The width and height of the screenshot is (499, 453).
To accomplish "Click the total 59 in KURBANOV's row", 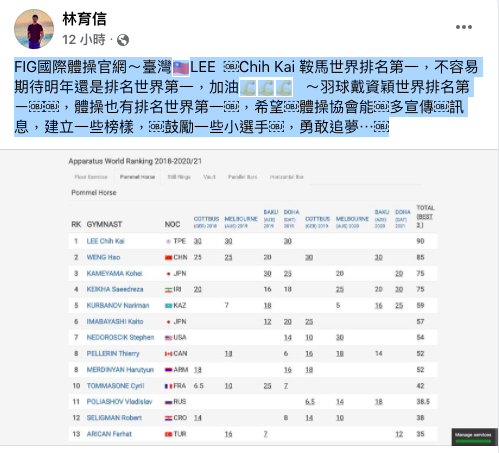I will (420, 305).
